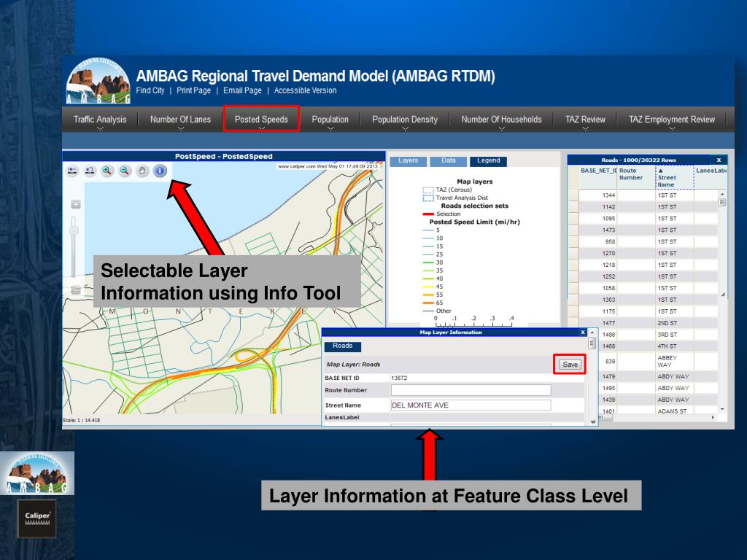
Task: Click the 3RD ST street name cell
Action: click(x=675, y=335)
